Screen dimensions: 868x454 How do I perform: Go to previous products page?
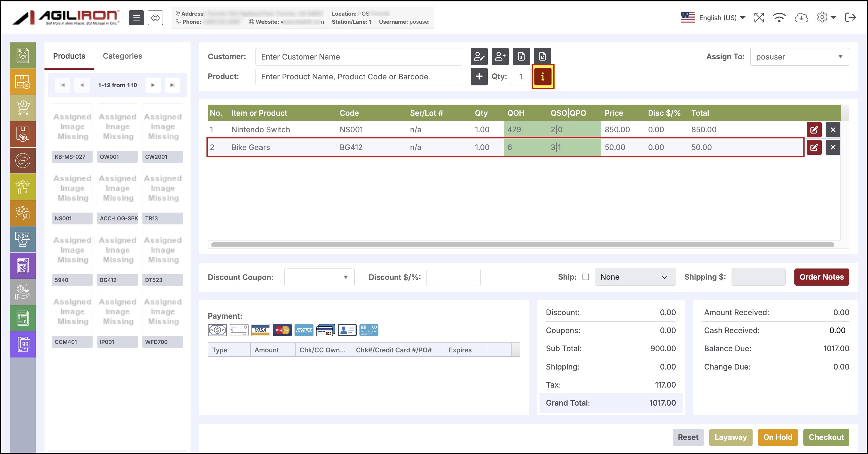coord(81,85)
